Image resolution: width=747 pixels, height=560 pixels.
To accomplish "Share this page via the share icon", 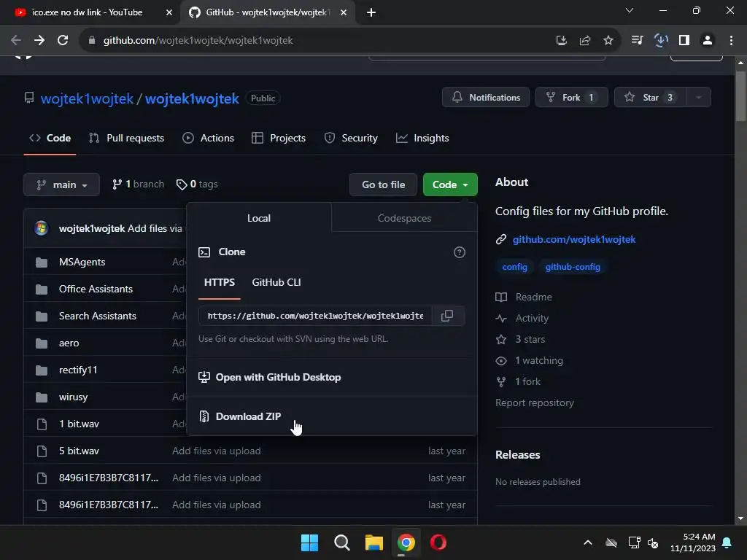I will 585,41.
